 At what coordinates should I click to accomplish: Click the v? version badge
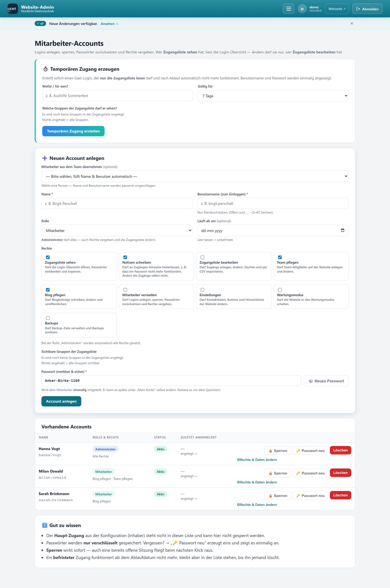click(40, 23)
